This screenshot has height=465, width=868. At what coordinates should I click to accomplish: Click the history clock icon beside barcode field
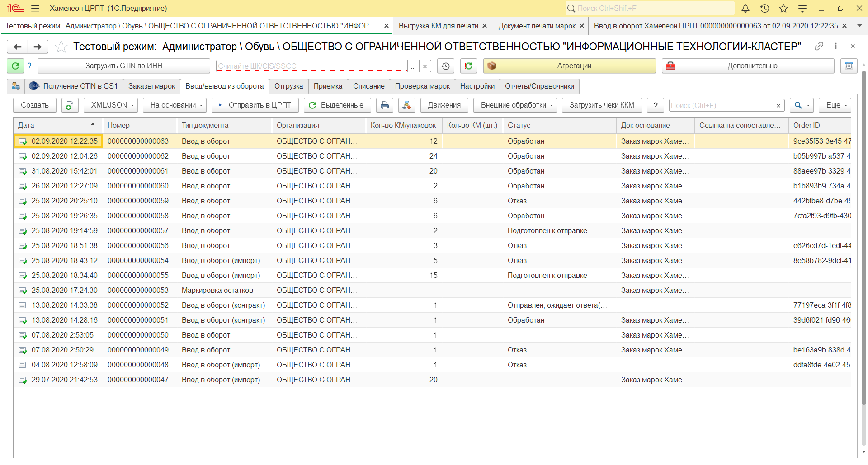pos(445,66)
